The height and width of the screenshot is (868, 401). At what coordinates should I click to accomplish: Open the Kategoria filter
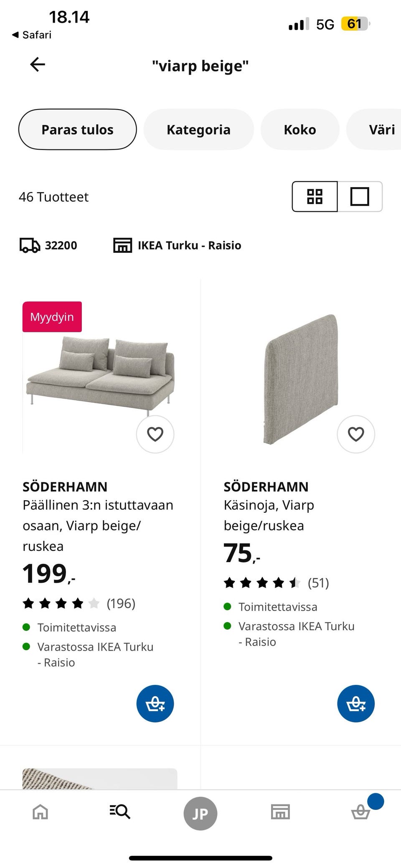[199, 129]
